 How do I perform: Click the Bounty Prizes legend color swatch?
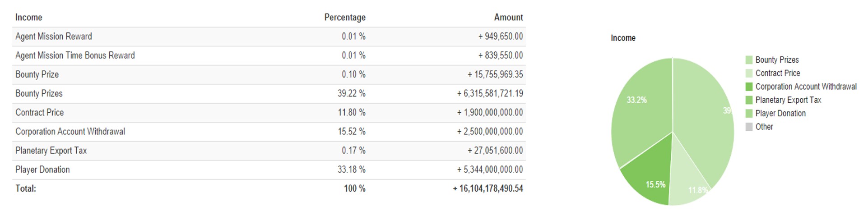pos(749,60)
